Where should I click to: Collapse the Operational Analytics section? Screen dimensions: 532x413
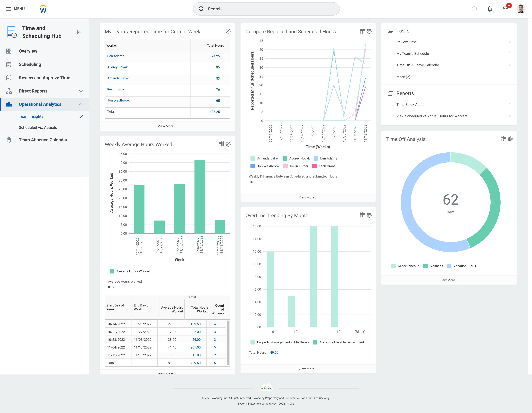[81, 104]
